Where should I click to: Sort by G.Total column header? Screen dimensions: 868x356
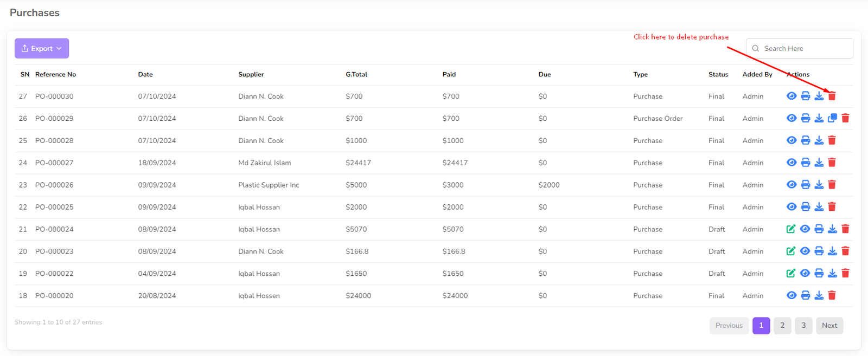point(356,75)
